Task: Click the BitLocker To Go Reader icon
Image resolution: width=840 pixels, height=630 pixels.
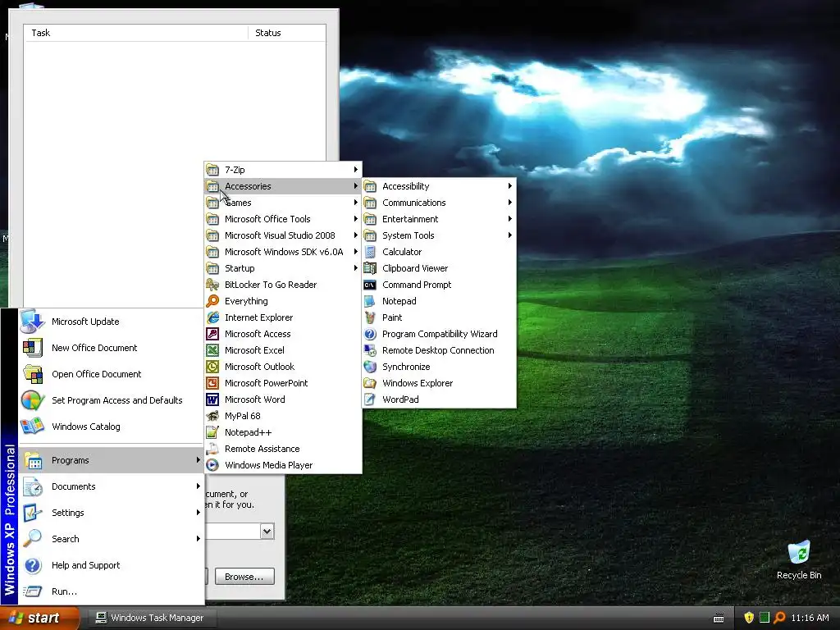Action: (212, 285)
